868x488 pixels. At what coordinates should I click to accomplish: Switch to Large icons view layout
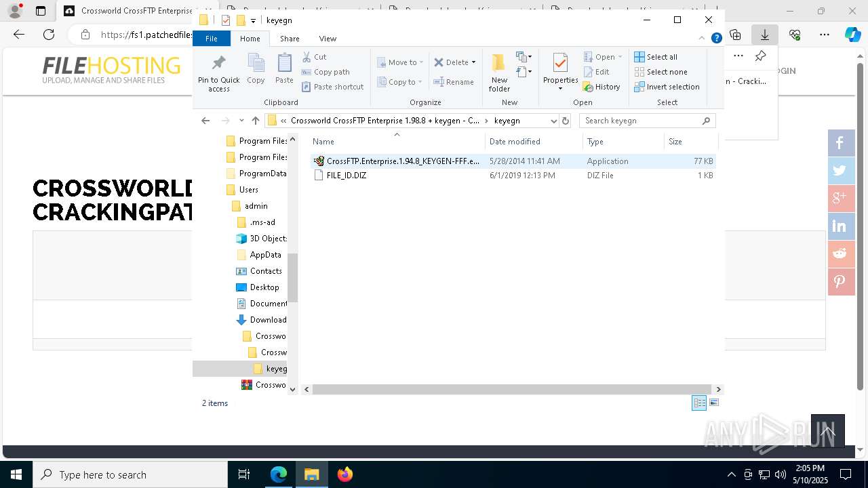[x=713, y=403]
